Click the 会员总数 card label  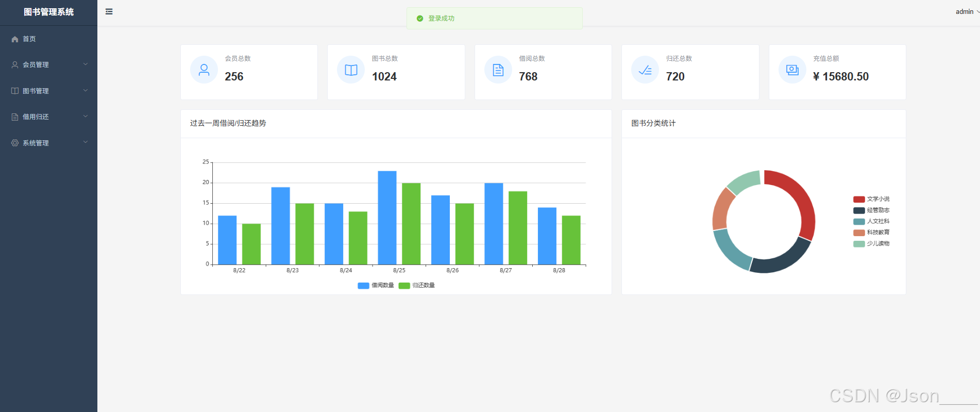[x=238, y=58]
